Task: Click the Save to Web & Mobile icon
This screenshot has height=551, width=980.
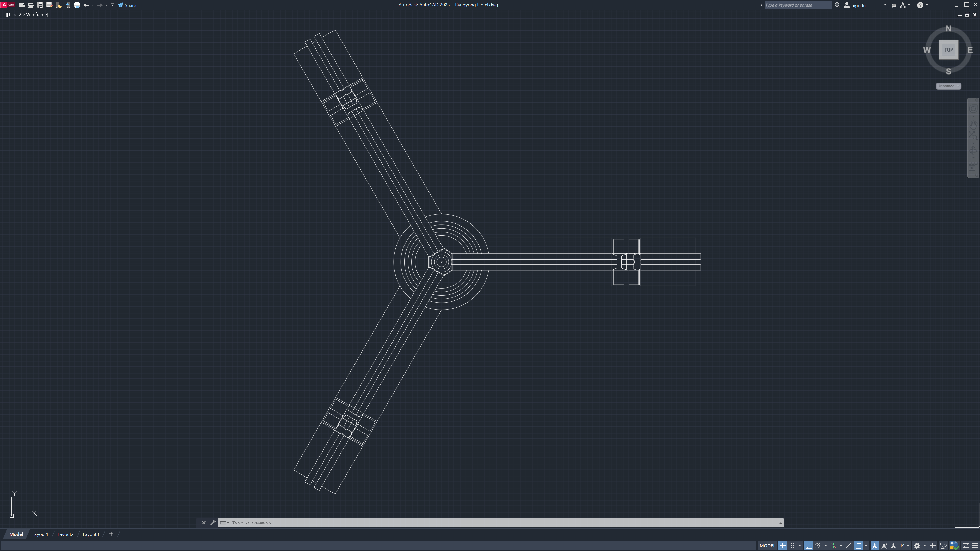Action: click(x=68, y=5)
